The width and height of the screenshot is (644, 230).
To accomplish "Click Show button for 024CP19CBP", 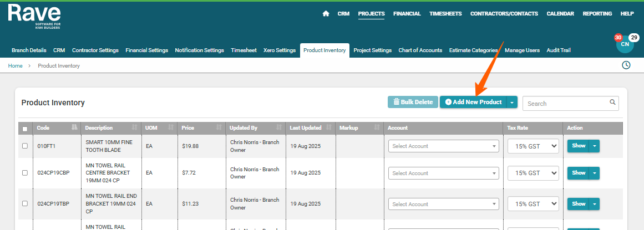I will point(579,173).
